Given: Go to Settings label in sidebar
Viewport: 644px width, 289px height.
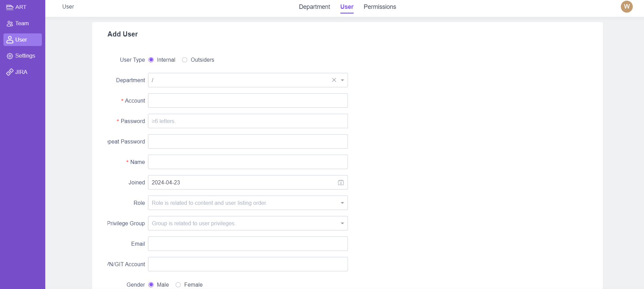Looking at the screenshot, I should [25, 56].
